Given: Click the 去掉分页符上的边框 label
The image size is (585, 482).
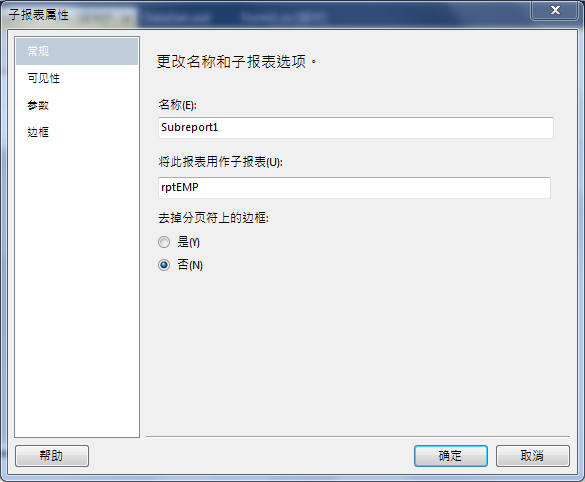Looking at the screenshot, I should pos(213,217).
